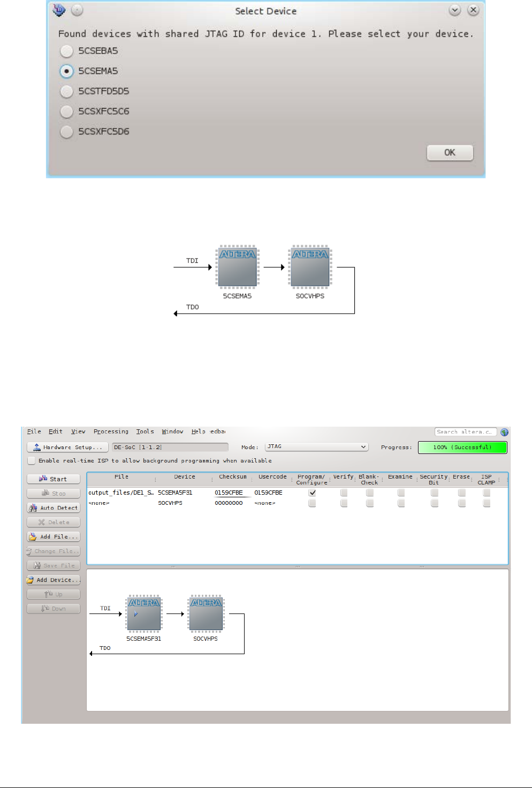The image size is (532, 788).
Task: Click Change File button
Action: [x=54, y=551]
